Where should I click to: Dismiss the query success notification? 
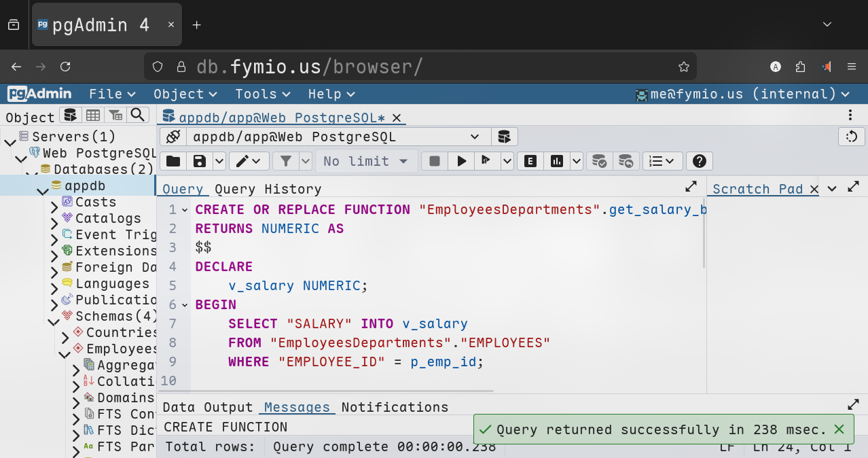(x=839, y=429)
